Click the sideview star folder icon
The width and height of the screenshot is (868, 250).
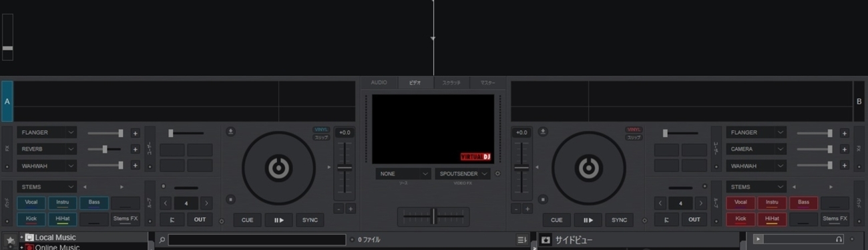pos(546,239)
